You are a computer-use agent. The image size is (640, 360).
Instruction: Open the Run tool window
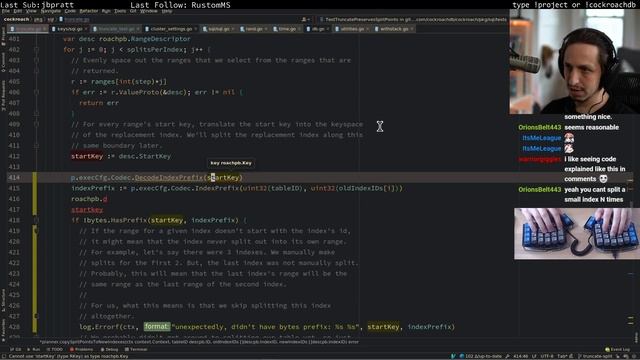pos(34,349)
